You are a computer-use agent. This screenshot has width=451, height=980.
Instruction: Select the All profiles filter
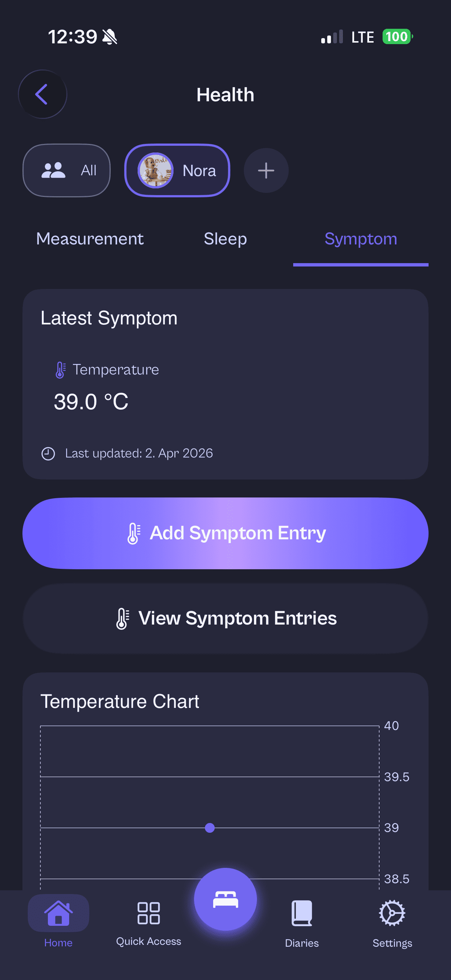(x=67, y=170)
